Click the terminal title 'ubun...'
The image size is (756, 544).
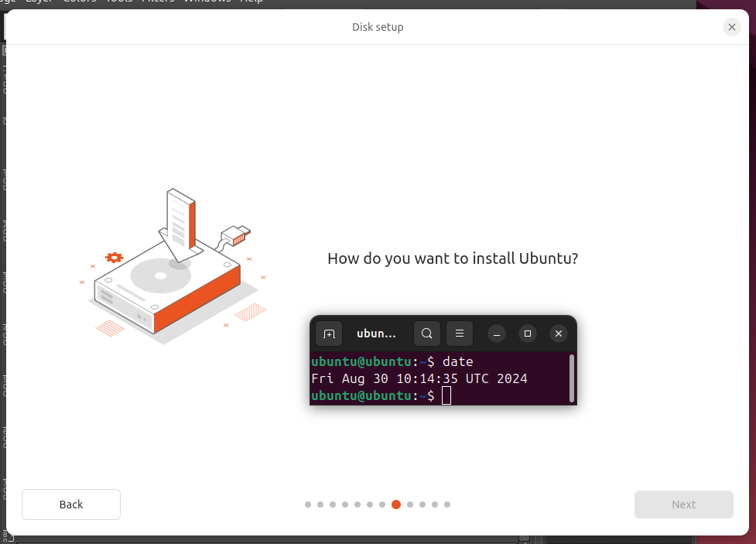coord(376,334)
